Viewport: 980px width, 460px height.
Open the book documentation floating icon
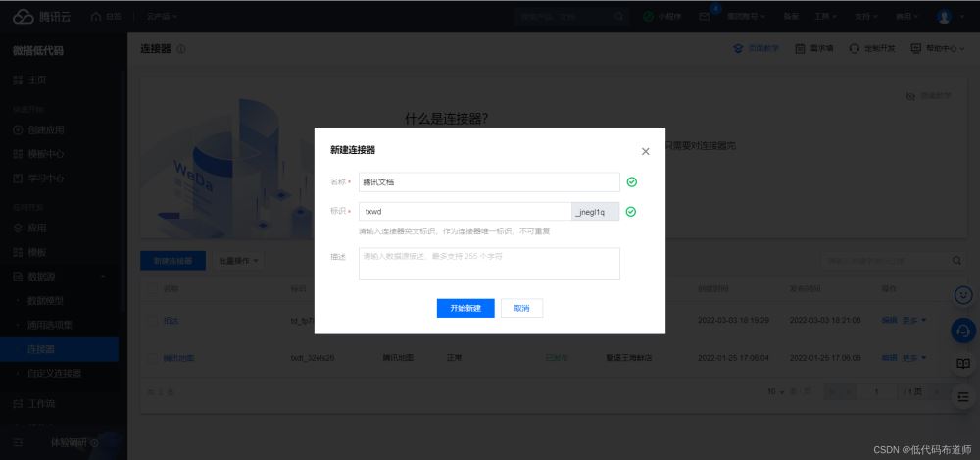(963, 364)
